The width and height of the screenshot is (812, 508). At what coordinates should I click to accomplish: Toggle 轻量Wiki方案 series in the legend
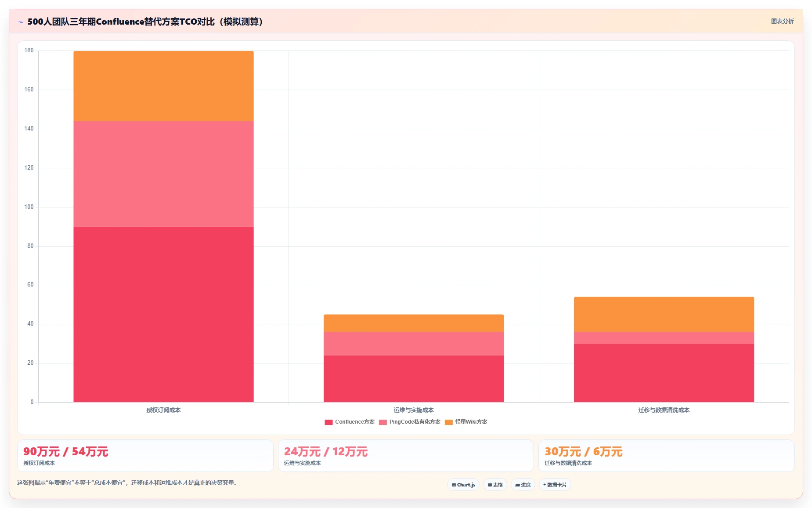click(466, 422)
